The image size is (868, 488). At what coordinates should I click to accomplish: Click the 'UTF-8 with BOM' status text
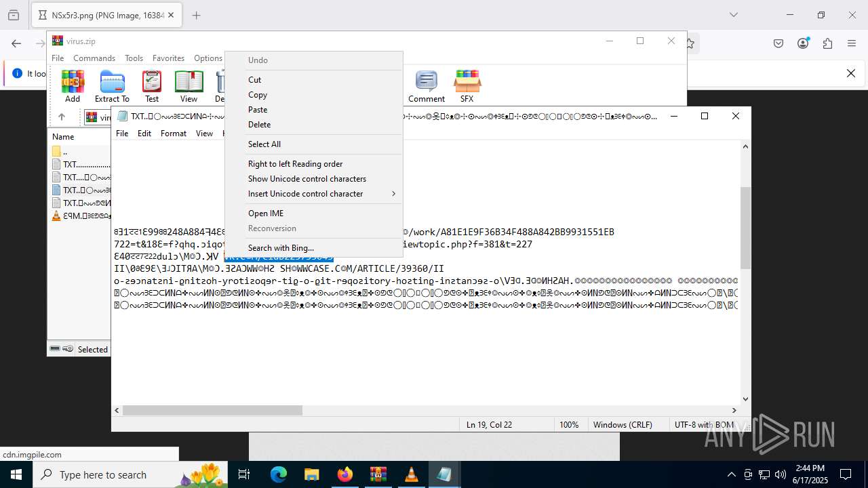point(704,425)
